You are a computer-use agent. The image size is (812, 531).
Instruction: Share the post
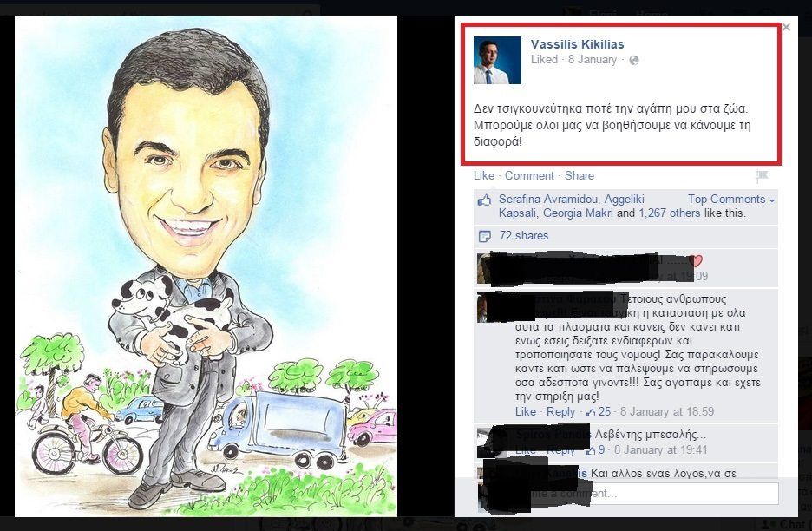pos(580,175)
